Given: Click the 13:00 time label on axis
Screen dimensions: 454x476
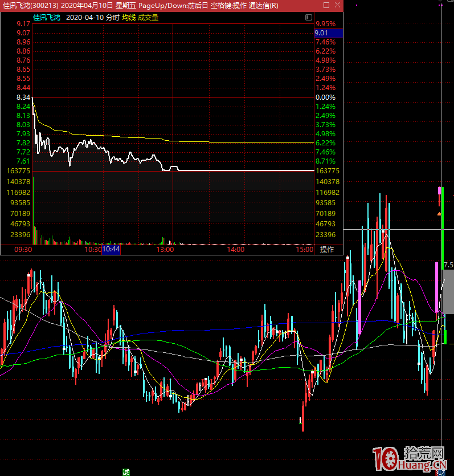Looking at the screenshot, I should click(x=165, y=250).
